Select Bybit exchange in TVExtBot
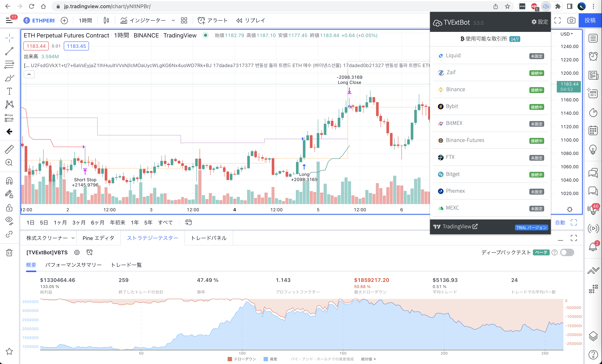 click(490, 106)
